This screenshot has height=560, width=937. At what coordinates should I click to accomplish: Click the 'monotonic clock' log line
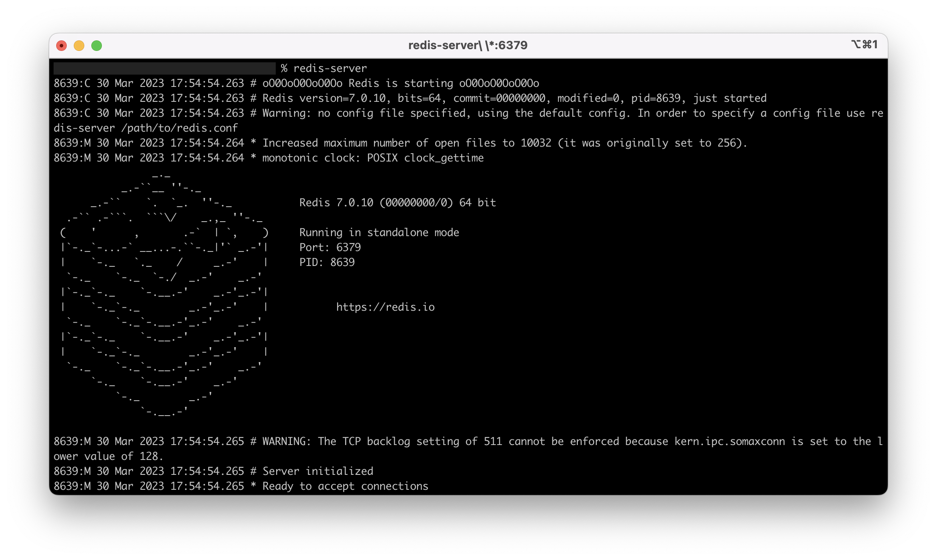click(x=372, y=158)
